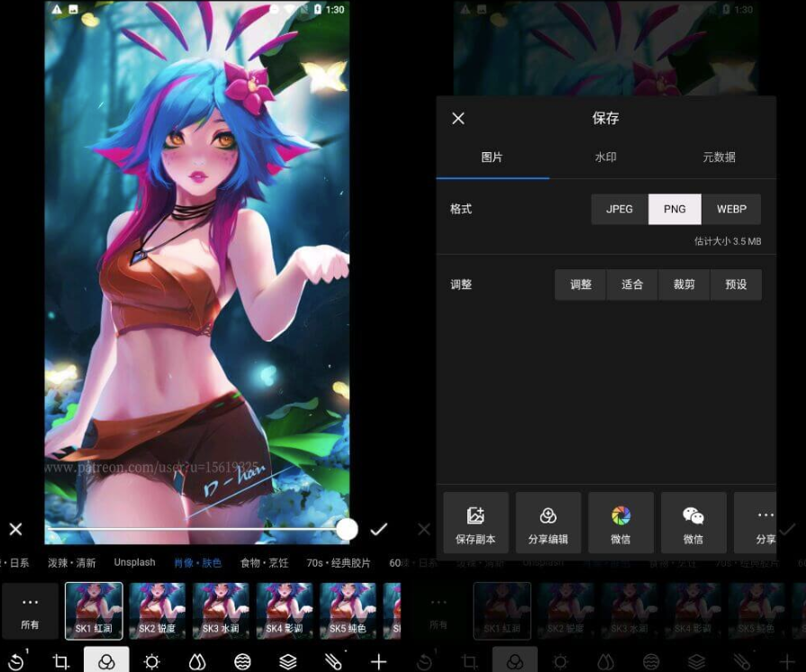Close the 保存 dialog with X
Image resolution: width=806 pixels, height=672 pixels.
pos(458,118)
